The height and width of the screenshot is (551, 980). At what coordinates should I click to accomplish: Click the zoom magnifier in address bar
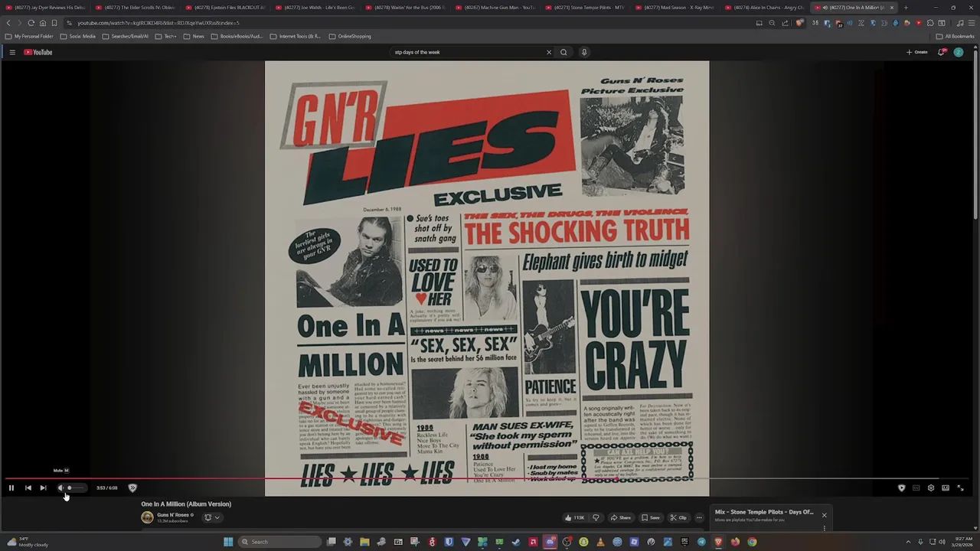click(772, 23)
